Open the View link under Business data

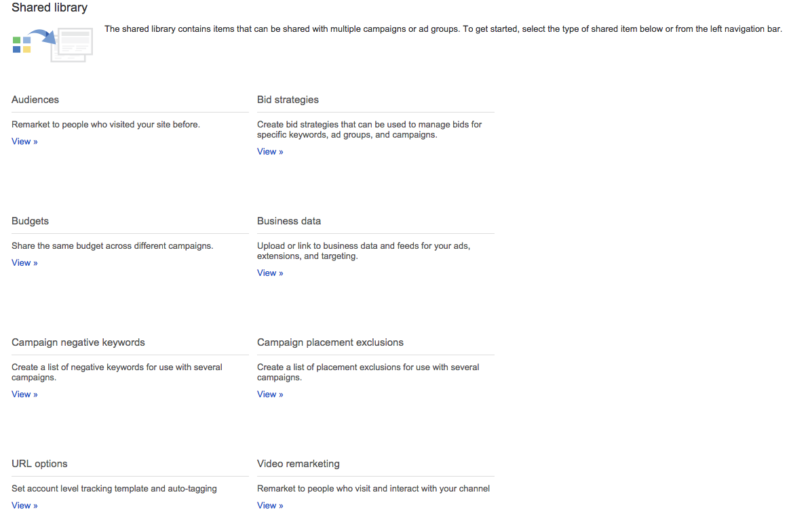270,273
